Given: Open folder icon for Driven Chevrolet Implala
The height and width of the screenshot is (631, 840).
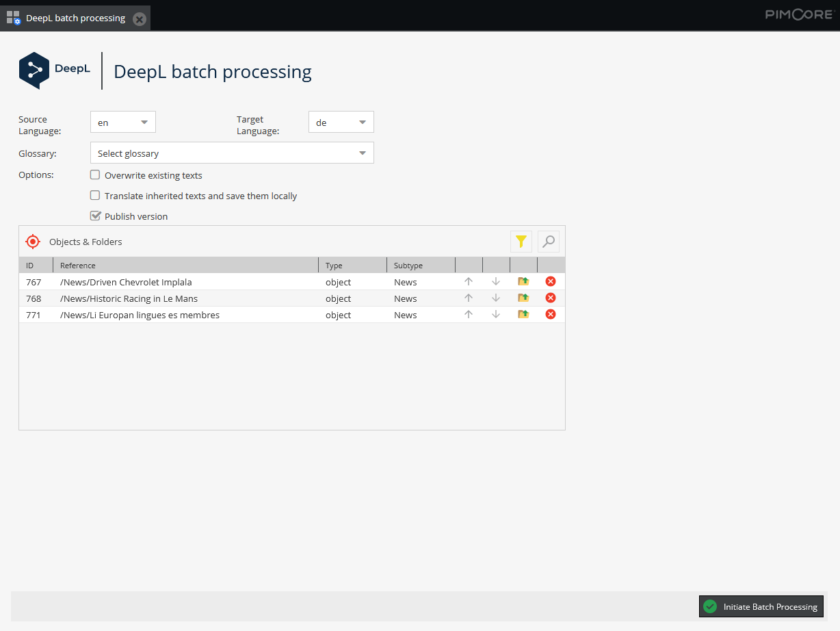Looking at the screenshot, I should 523,281.
